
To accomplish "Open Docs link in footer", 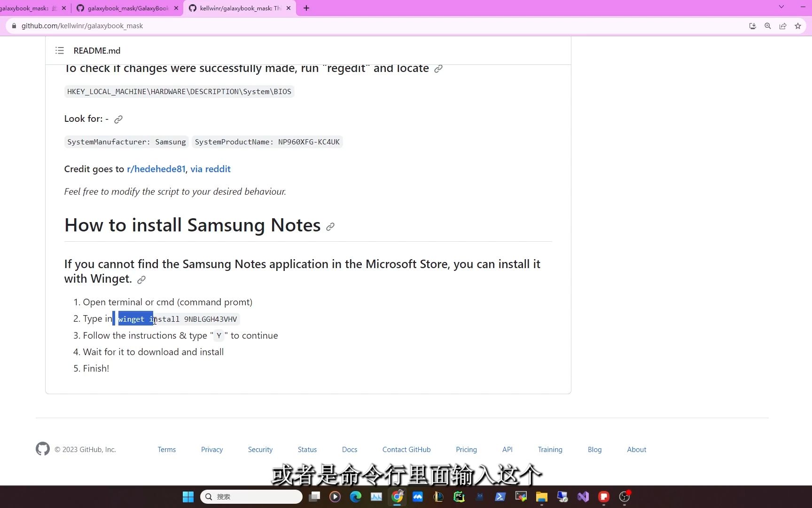I will 350,450.
